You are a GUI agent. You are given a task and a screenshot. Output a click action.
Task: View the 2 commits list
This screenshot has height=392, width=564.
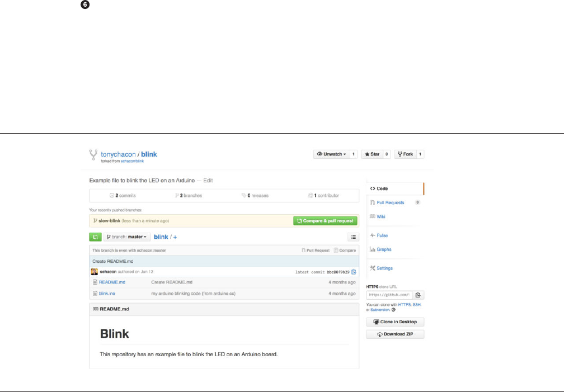(123, 196)
